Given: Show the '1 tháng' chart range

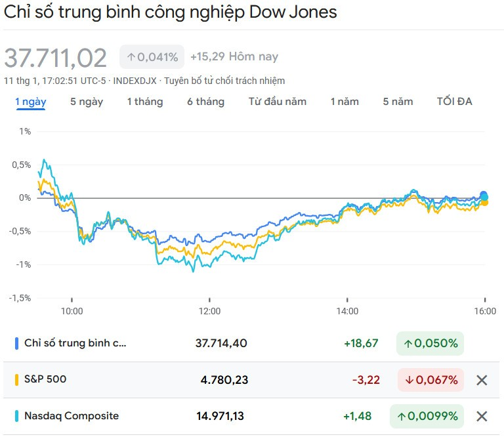Looking at the screenshot, I should (x=145, y=102).
